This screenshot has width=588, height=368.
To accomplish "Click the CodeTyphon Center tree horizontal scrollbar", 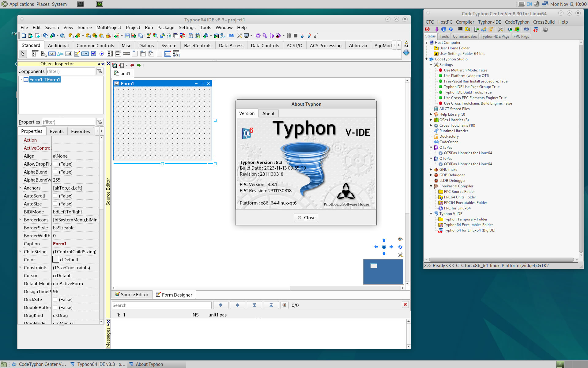I will point(502,259).
